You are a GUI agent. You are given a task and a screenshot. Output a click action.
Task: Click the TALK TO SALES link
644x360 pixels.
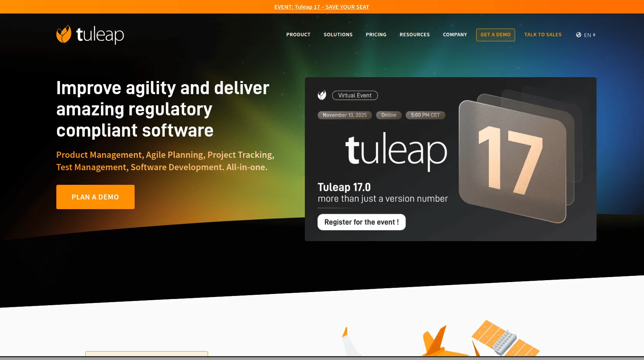(x=543, y=35)
